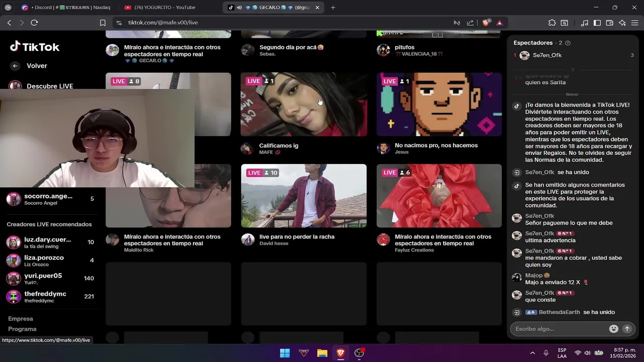Show hidden system tray icons
Viewport: 644px width, 362px height.
(x=532, y=353)
